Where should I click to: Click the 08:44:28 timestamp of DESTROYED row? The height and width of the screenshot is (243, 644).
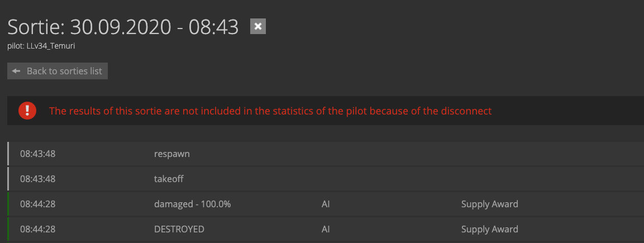point(38,229)
